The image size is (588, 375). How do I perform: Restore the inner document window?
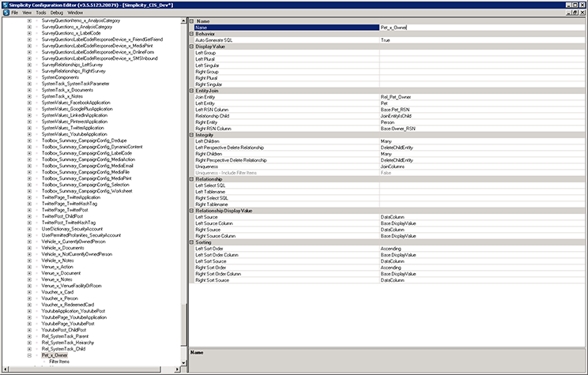point(576,13)
